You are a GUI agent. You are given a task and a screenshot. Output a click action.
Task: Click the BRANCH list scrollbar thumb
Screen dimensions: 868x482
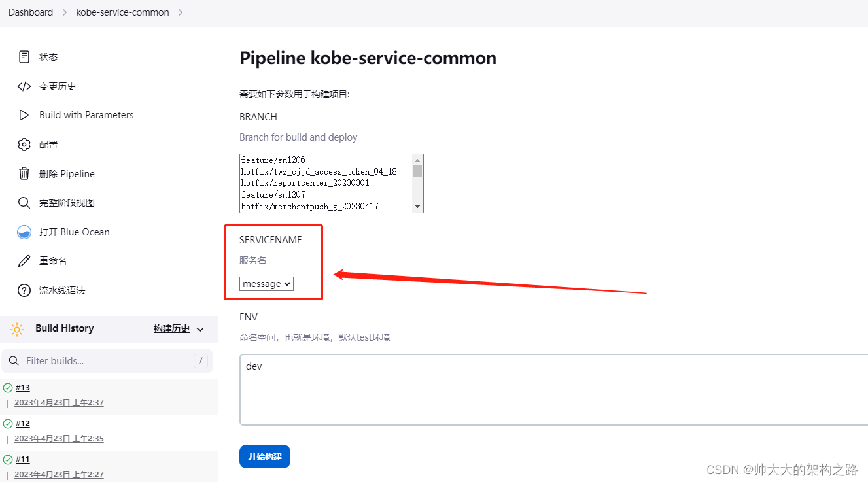[417, 171]
